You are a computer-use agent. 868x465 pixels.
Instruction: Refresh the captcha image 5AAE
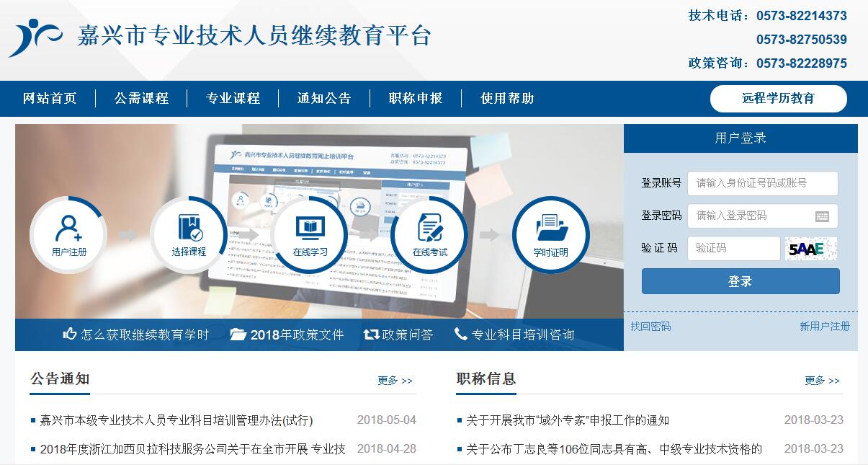point(811,249)
